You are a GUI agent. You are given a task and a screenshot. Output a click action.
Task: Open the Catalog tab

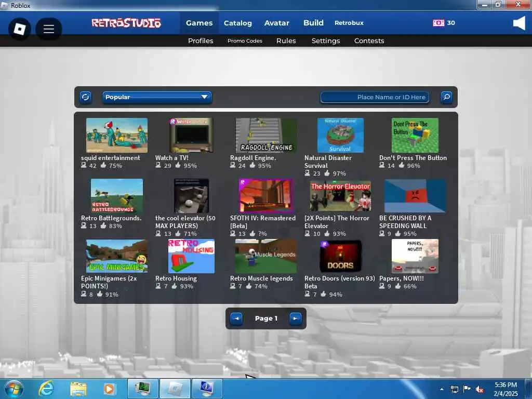point(238,23)
